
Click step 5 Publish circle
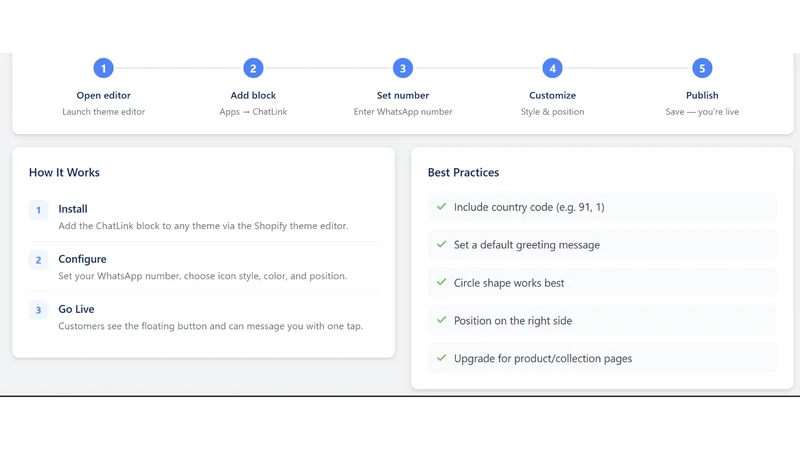click(702, 68)
